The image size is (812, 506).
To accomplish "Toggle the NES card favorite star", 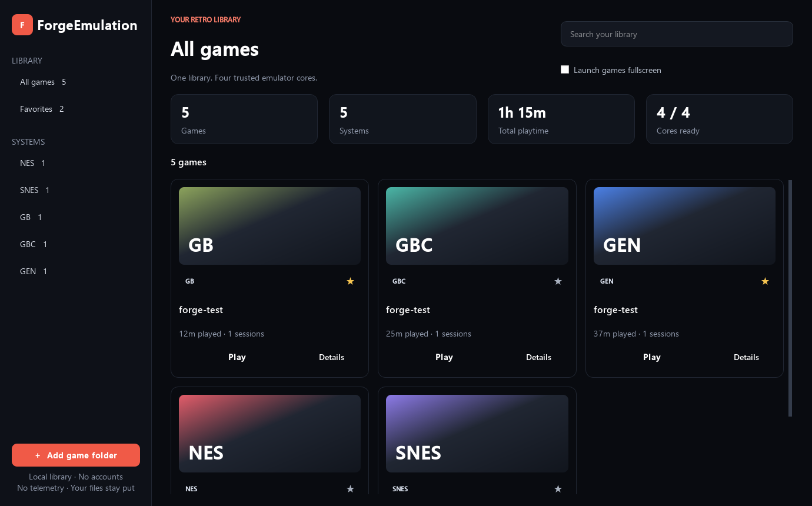I will click(x=351, y=489).
